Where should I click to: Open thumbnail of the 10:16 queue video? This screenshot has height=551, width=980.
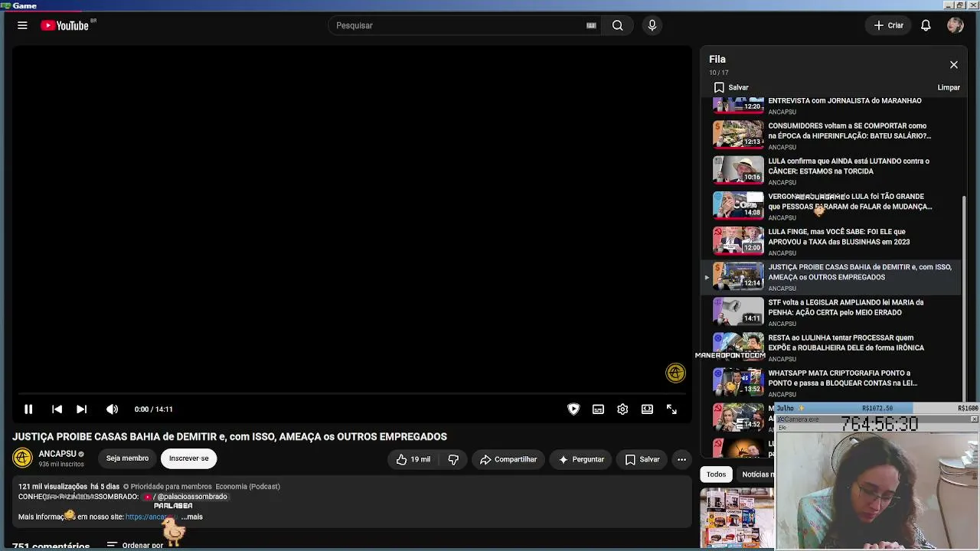coord(738,169)
